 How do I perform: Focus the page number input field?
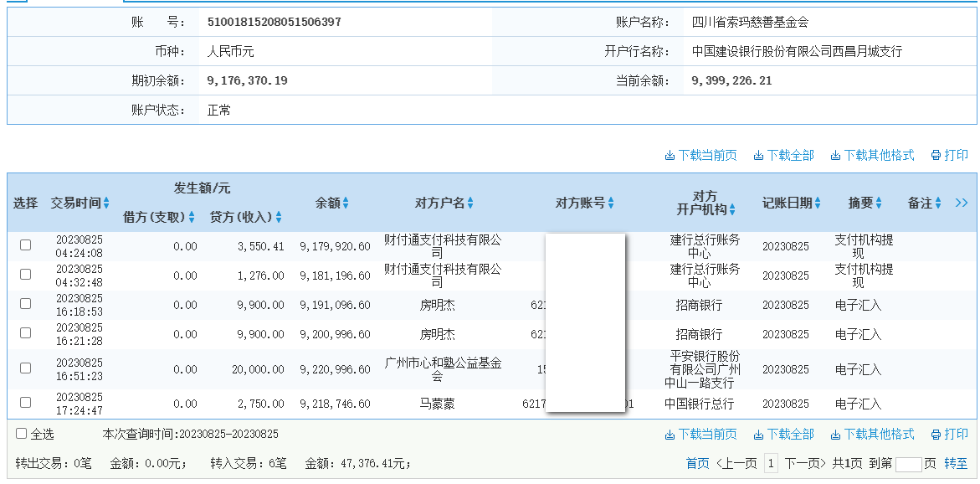908,464
